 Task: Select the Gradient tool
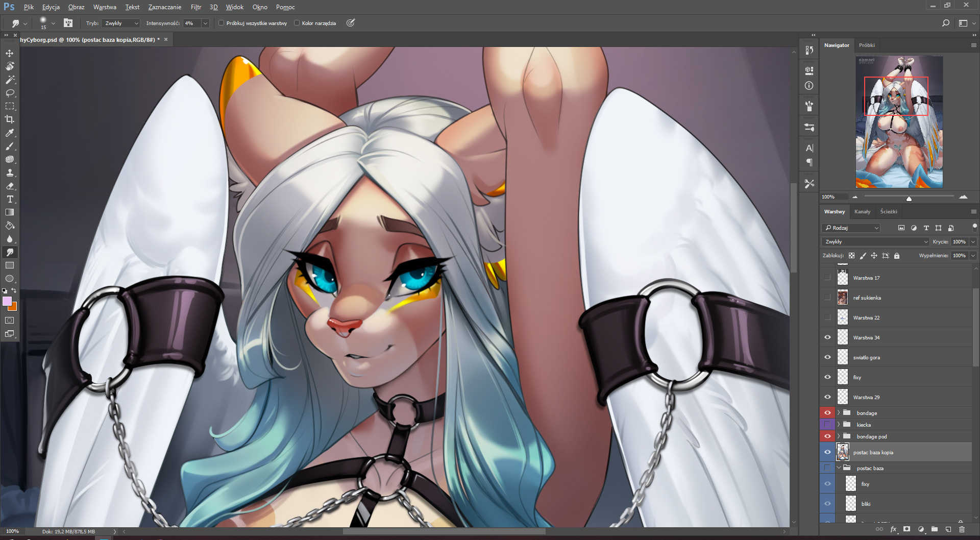tap(10, 212)
